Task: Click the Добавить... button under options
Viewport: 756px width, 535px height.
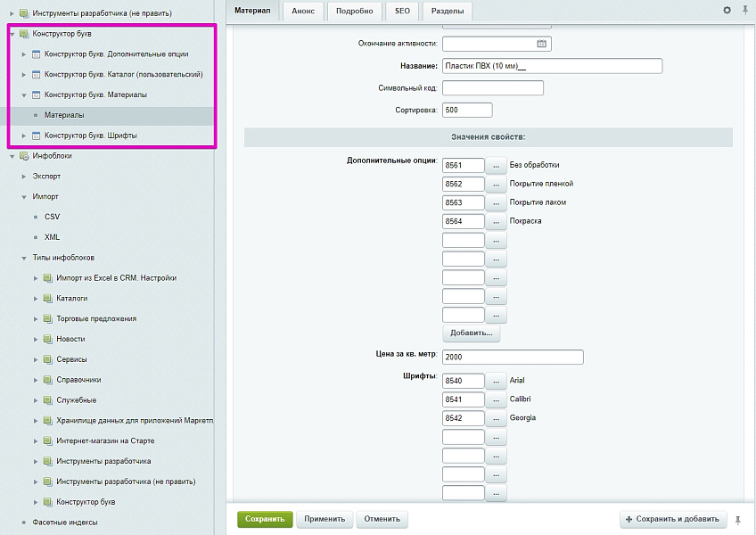Action: pyautogui.click(x=471, y=333)
